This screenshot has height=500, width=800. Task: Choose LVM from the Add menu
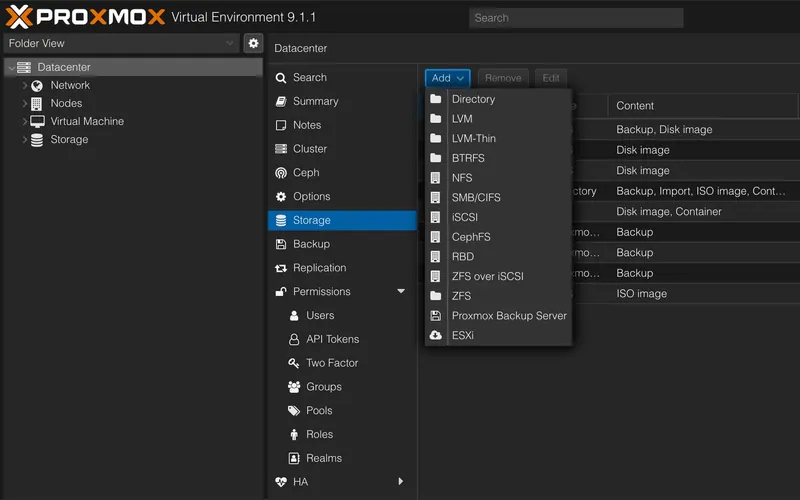(498, 119)
